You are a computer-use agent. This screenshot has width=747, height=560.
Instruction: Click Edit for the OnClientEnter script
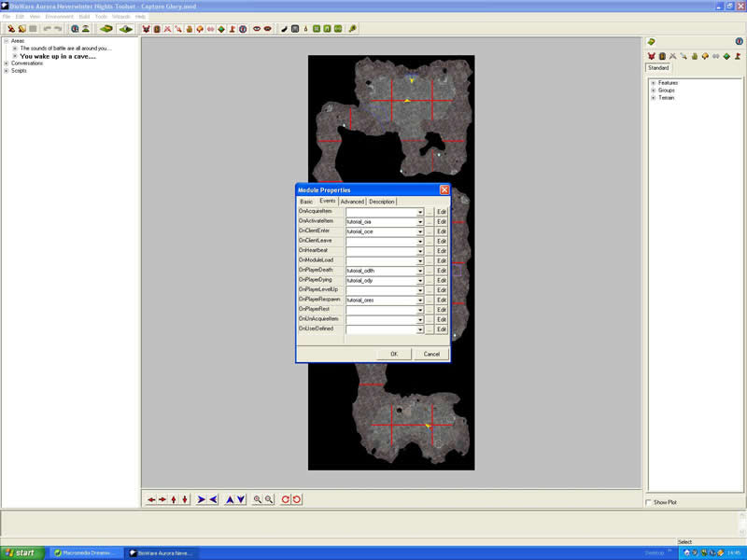442,231
